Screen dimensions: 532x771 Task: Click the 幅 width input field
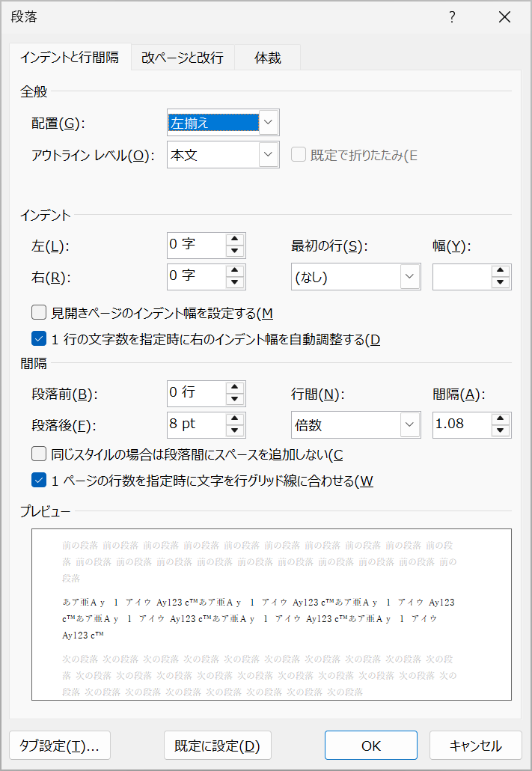click(462, 277)
